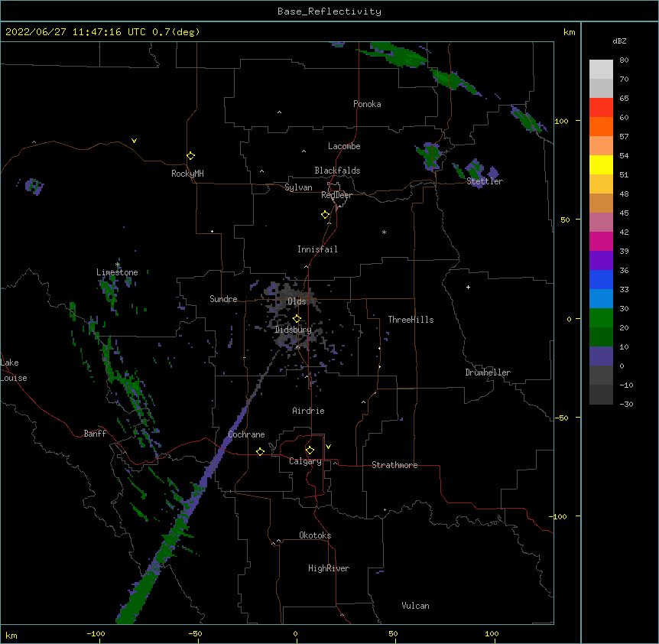Image resolution: width=659 pixels, height=644 pixels.
Task: Click the purple radar echo east of Stettler
Action: click(493, 173)
